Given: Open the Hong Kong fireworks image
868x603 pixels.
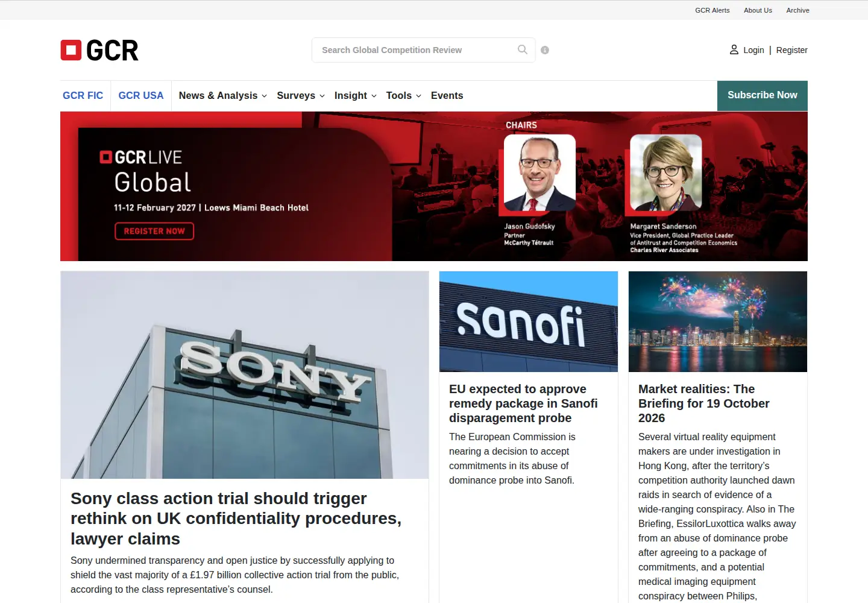Looking at the screenshot, I should tap(718, 321).
